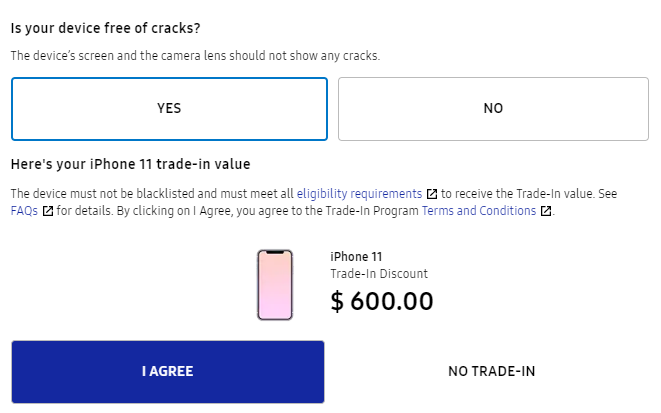
Task: Choose NO for device cracks question
Action: (493, 109)
